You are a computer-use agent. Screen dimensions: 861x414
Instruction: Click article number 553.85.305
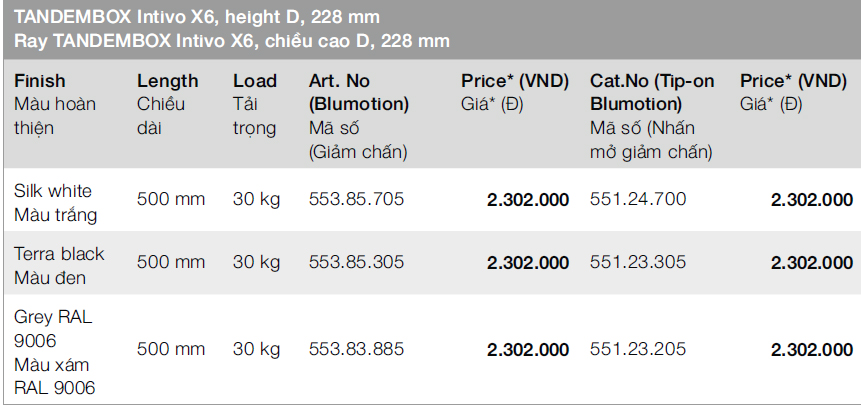tap(356, 262)
